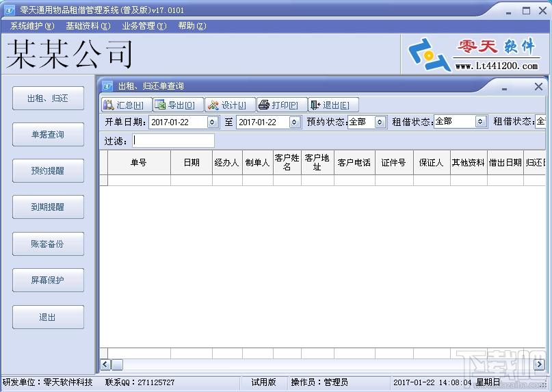Viewport: 552px width, 392px height.
Task: Focus the 过滤 filter text field
Action: [x=173, y=140]
